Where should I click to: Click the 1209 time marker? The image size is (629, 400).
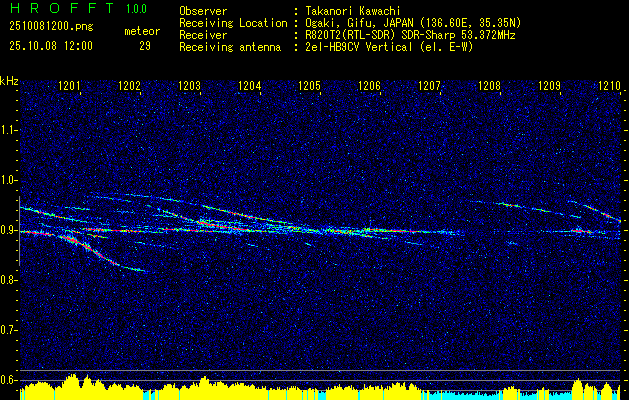coord(550,85)
